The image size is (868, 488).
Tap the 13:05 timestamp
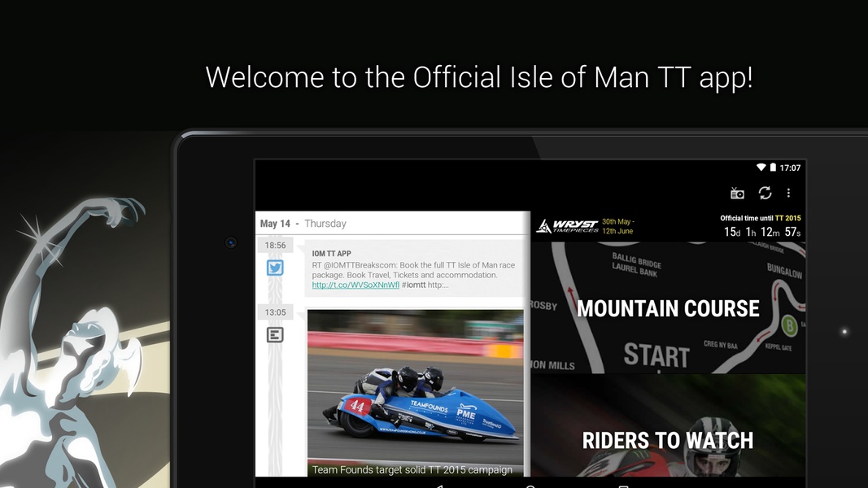[275, 312]
